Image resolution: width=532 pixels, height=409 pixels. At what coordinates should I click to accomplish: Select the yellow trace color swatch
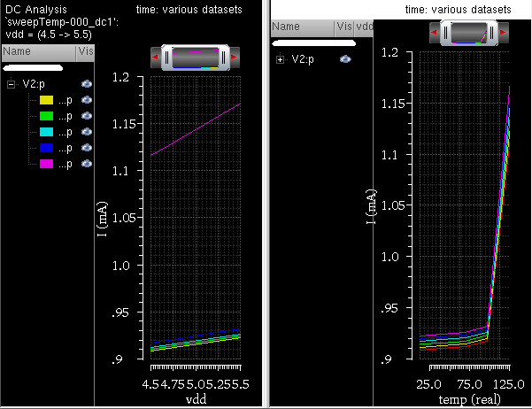click(47, 100)
